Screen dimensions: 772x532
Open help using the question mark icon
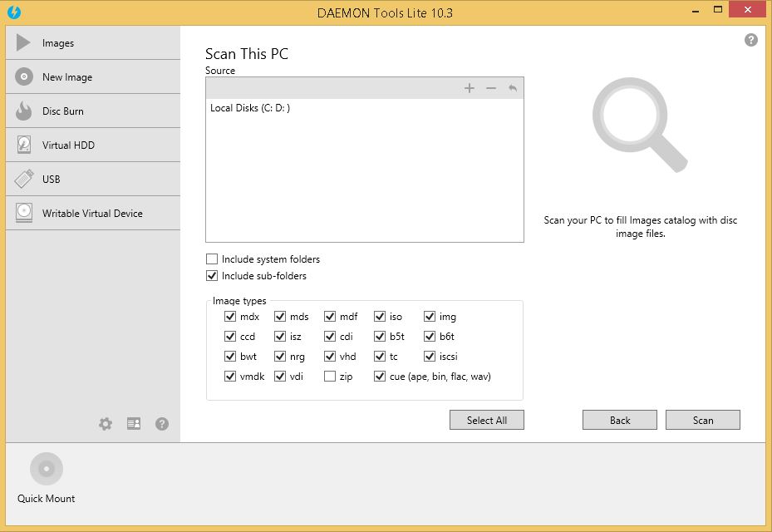(x=752, y=39)
